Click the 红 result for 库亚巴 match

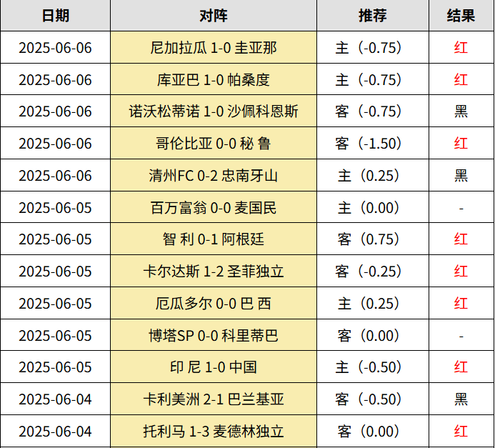[461, 80]
